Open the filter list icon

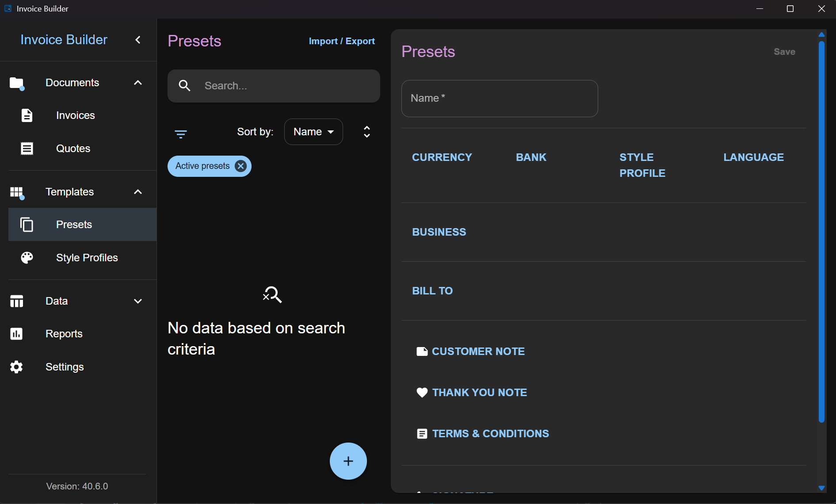(181, 134)
